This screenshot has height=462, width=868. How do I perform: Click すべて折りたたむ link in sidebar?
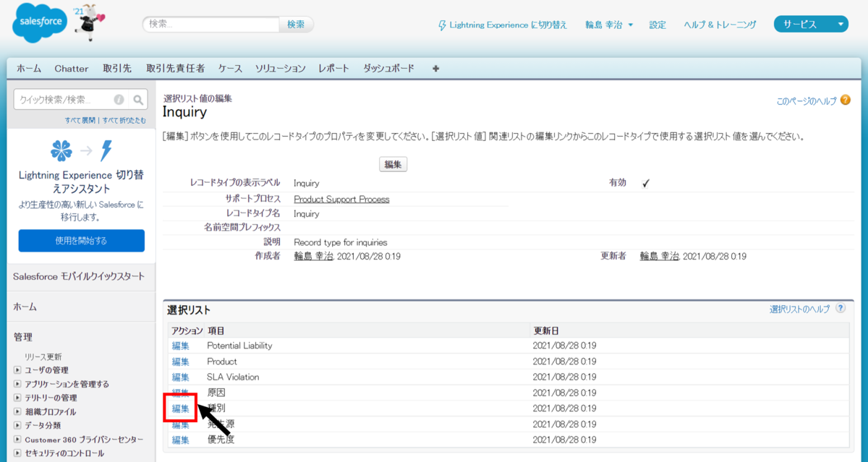coord(124,120)
